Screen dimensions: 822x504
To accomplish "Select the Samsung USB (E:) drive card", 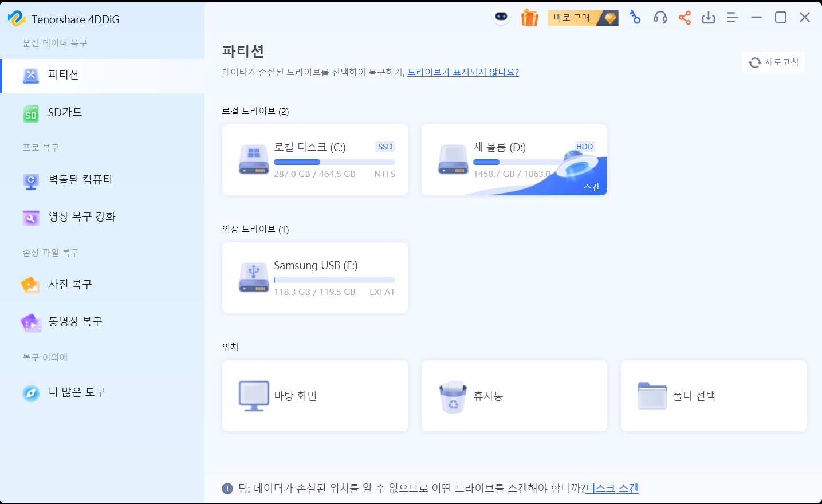I will (x=315, y=278).
